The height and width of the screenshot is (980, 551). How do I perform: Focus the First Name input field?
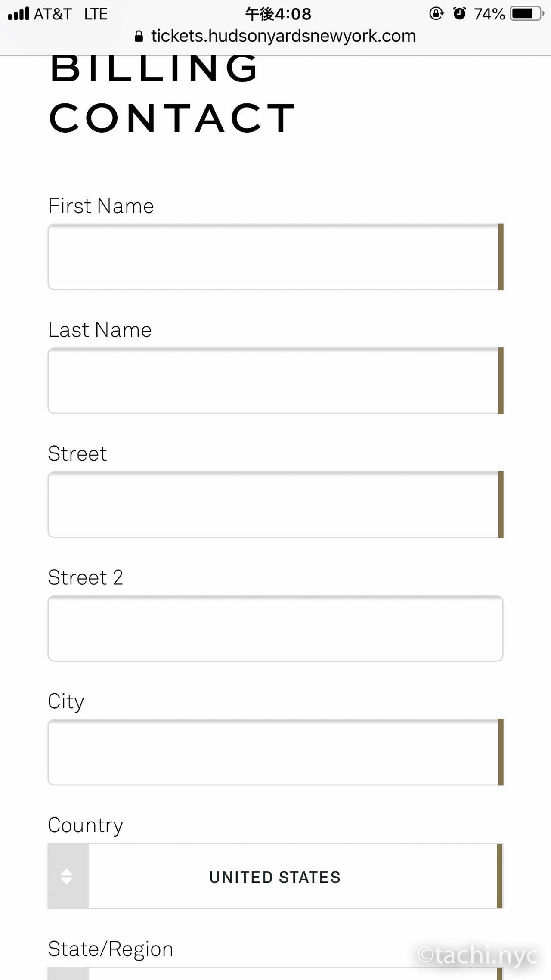coord(274,257)
